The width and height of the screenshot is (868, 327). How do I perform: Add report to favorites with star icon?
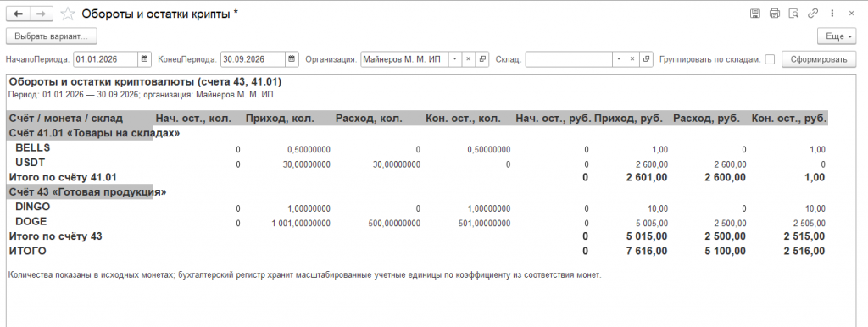68,14
